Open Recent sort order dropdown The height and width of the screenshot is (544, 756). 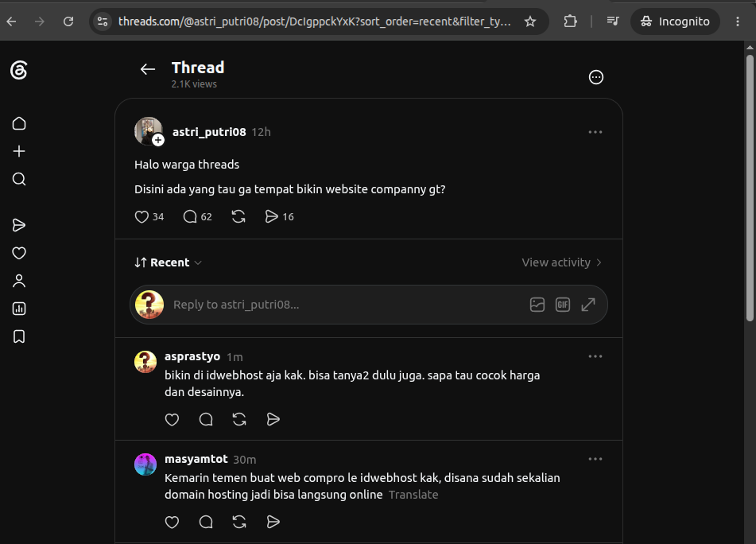[168, 262]
